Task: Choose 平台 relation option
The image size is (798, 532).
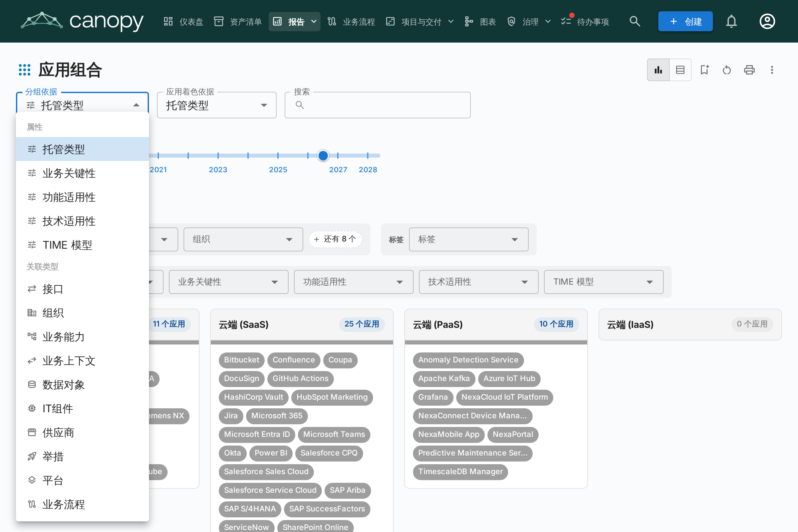Action: point(82,480)
